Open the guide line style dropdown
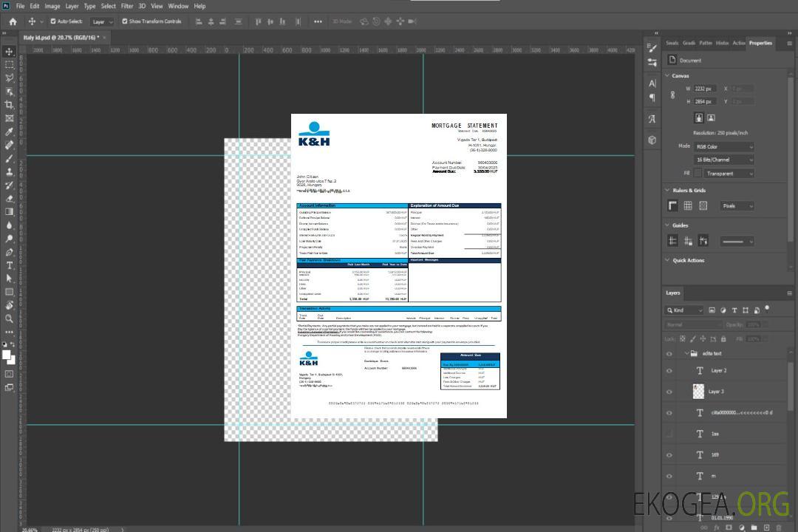The image size is (798, 532). tap(737, 242)
